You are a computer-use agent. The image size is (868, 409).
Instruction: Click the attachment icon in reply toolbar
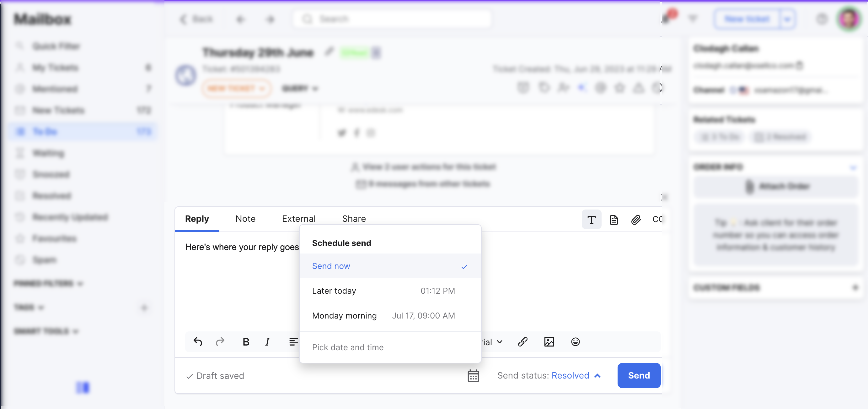636,220
